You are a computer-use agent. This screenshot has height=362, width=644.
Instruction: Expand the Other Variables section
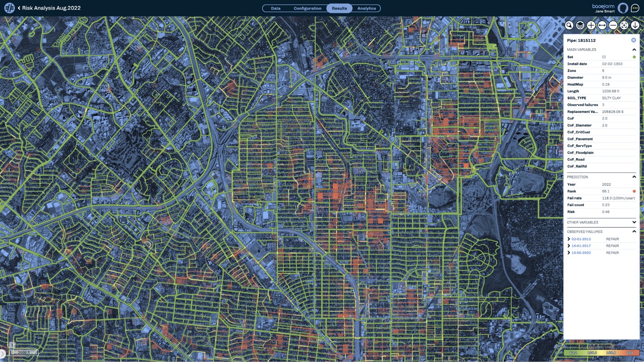pyautogui.click(x=634, y=223)
